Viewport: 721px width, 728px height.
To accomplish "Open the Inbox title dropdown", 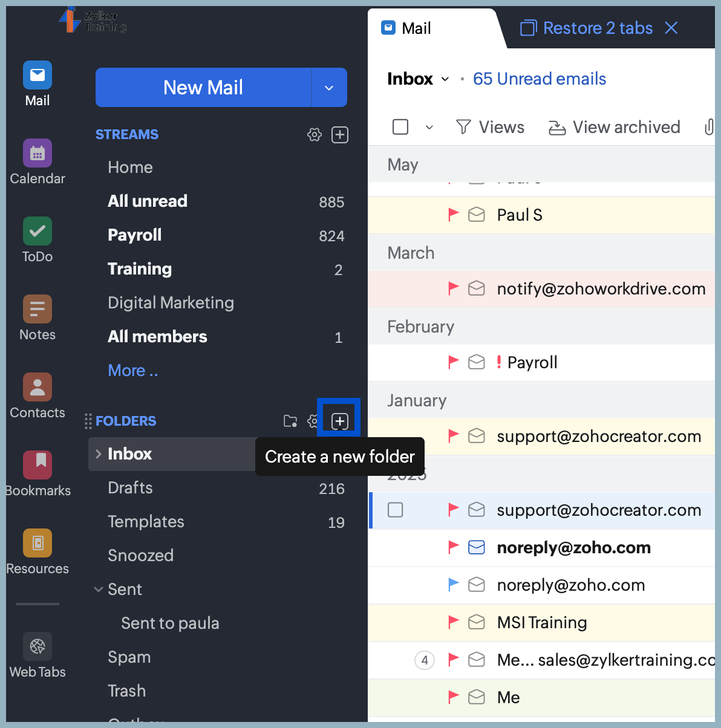I will pos(445,79).
